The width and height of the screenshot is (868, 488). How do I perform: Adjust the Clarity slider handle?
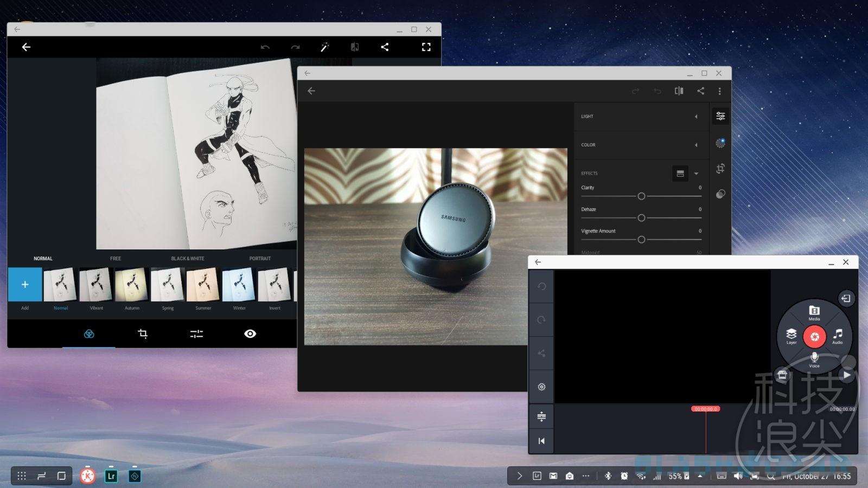(641, 196)
